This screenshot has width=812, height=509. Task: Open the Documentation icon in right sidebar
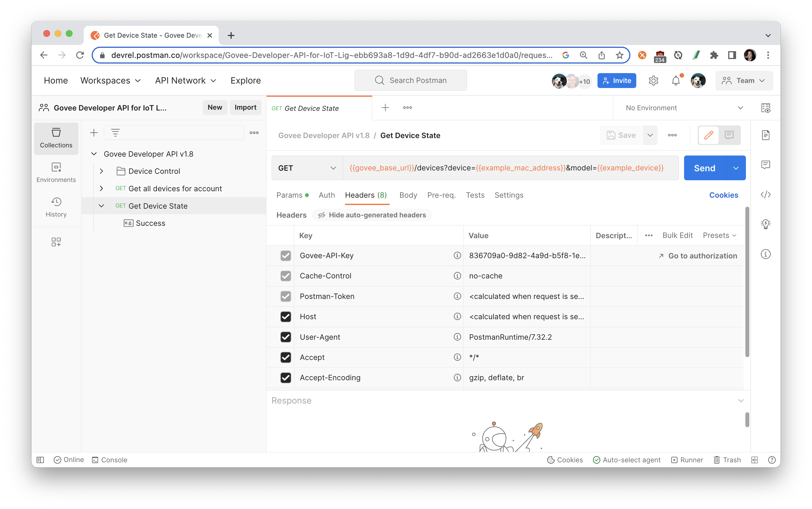766,135
